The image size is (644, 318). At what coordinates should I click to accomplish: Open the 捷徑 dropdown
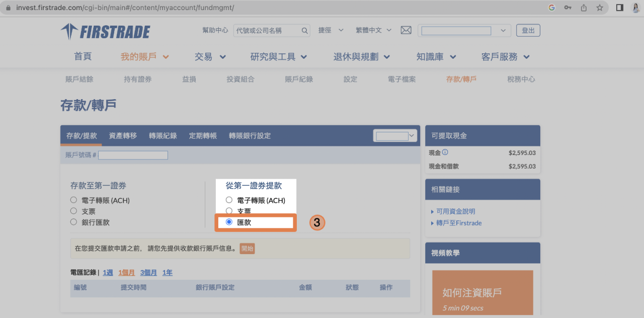pyautogui.click(x=331, y=30)
